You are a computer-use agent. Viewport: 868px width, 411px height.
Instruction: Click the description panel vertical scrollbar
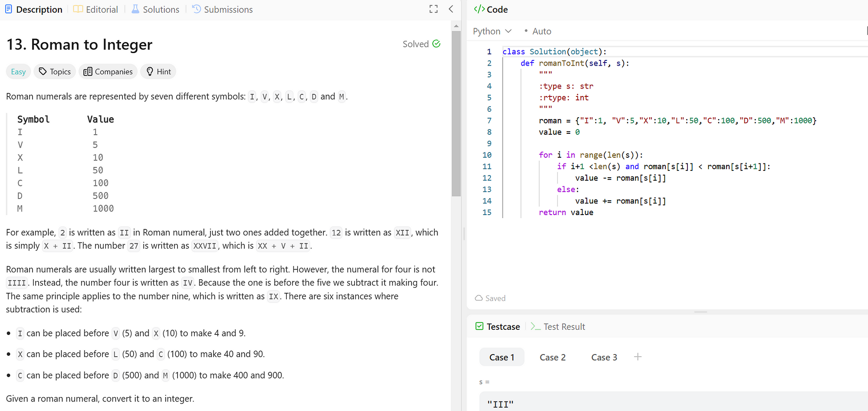click(456, 114)
